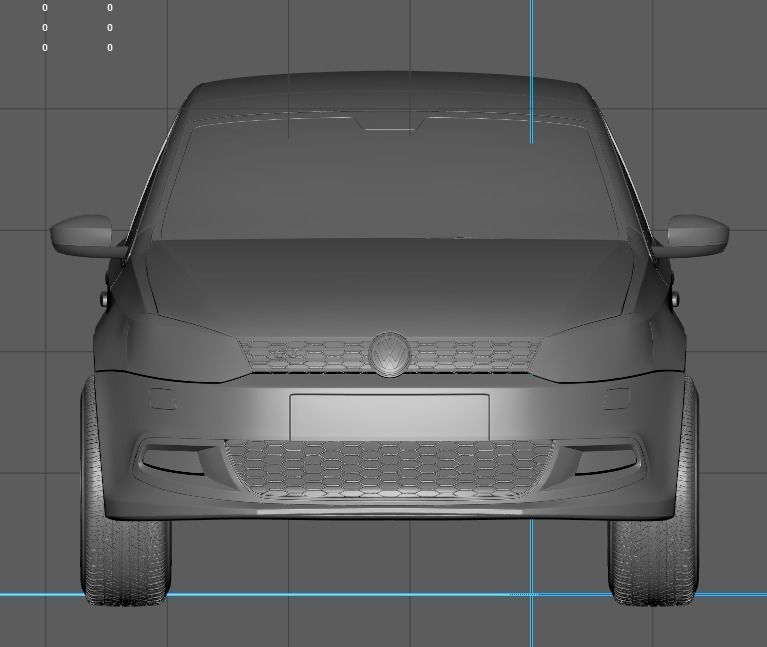Select the lower honeycomb bumper grille

pos(389,469)
